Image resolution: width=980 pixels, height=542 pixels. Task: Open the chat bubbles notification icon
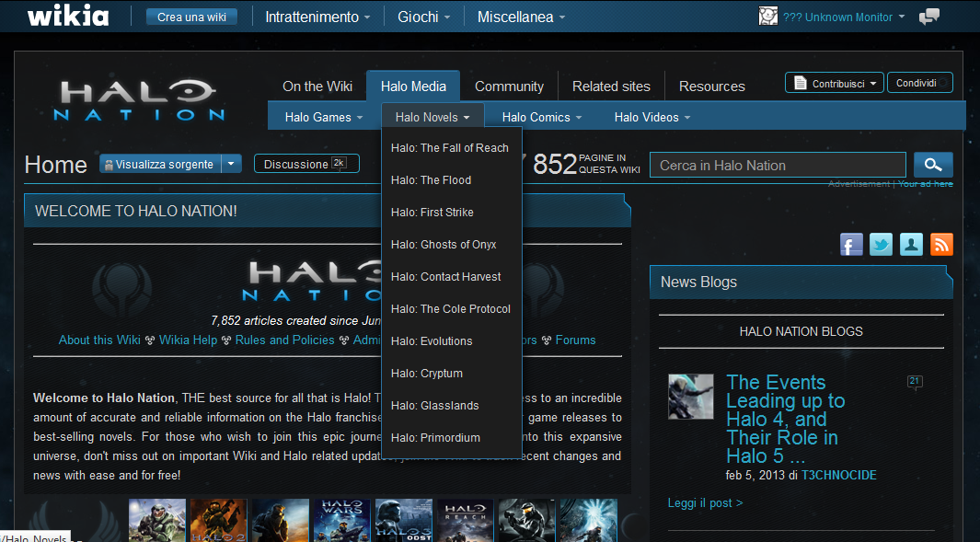(x=929, y=17)
